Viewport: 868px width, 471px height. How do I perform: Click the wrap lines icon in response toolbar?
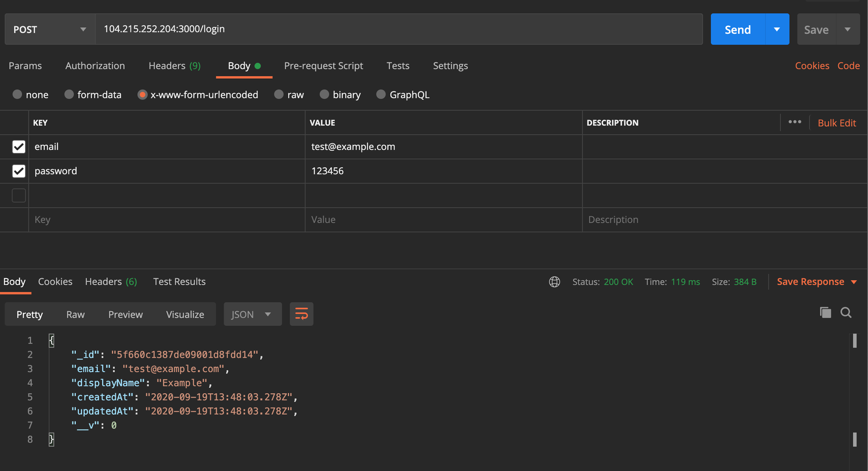coord(301,314)
